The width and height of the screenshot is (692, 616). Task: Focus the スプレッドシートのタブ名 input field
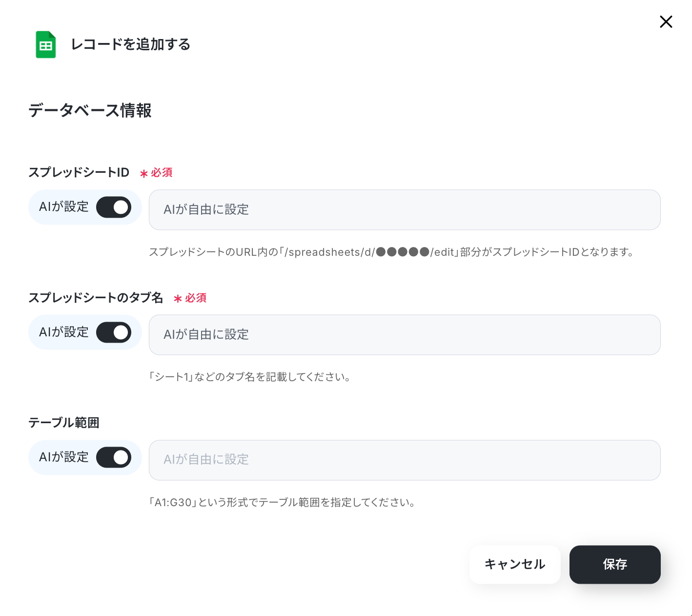pyautogui.click(x=405, y=335)
